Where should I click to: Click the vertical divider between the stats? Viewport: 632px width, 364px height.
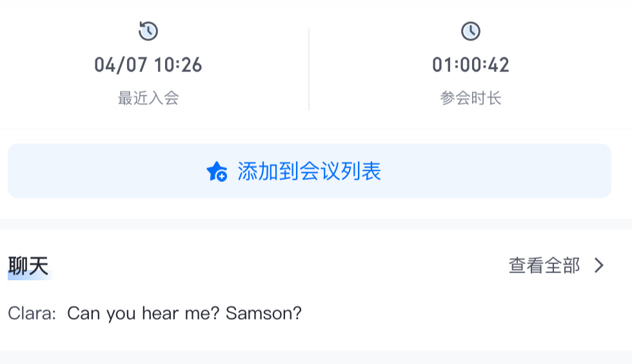[309, 70]
